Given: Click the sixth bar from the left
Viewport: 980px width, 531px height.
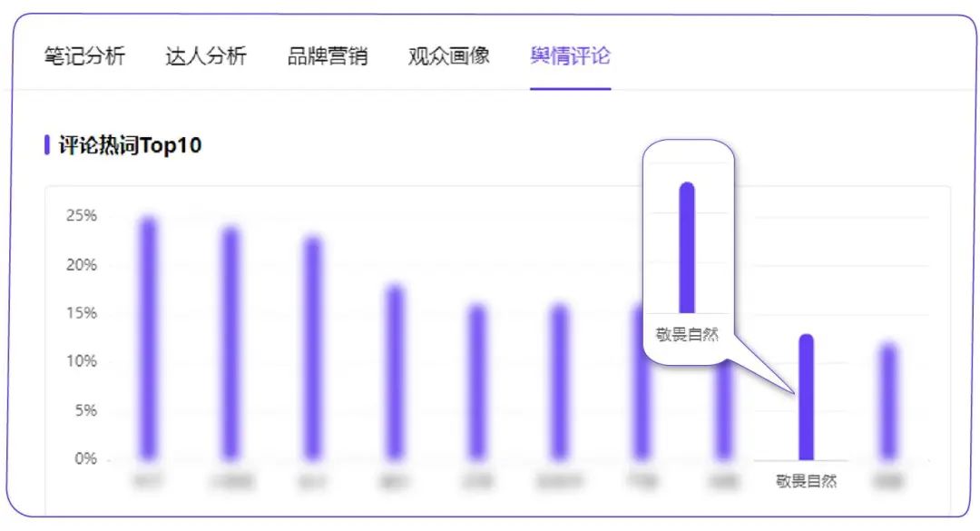Looking at the screenshot, I should pyautogui.click(x=560, y=381).
